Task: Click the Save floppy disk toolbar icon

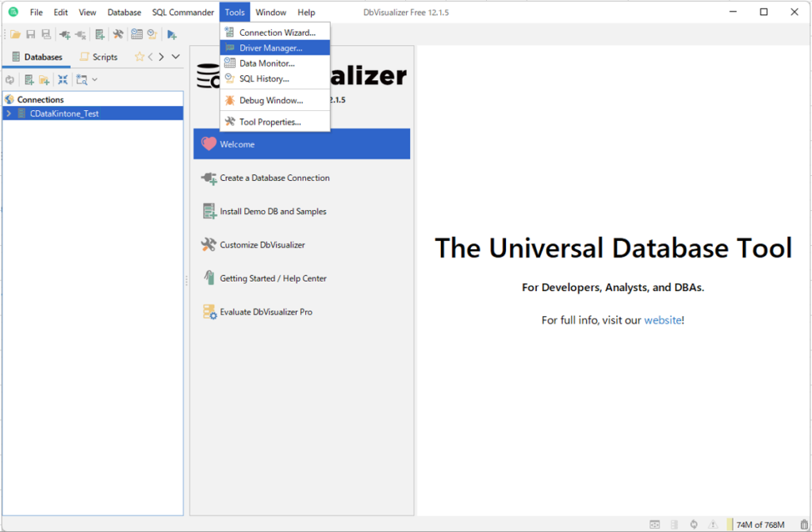Action: pos(31,35)
